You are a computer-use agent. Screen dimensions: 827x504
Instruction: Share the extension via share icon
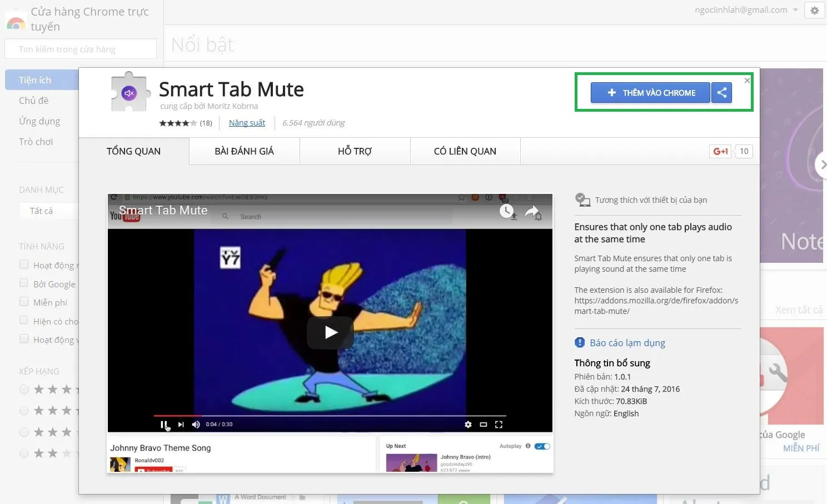click(x=721, y=93)
